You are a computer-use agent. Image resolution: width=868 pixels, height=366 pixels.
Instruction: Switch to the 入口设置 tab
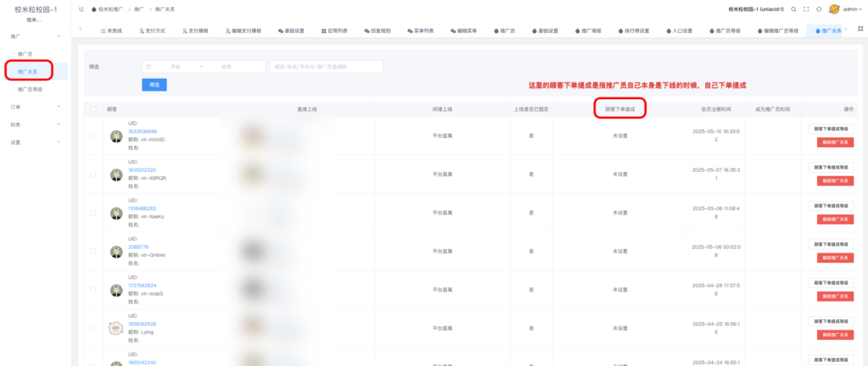coord(679,31)
